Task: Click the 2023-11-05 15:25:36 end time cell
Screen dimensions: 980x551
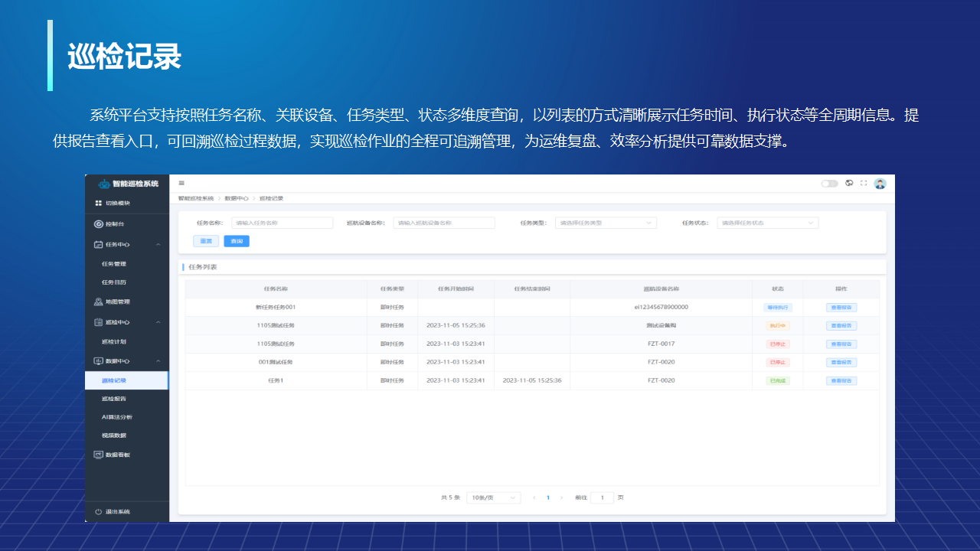Action: coord(532,380)
